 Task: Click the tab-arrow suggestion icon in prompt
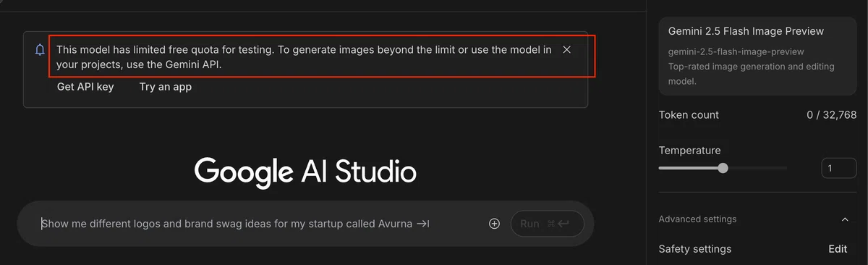(423, 224)
